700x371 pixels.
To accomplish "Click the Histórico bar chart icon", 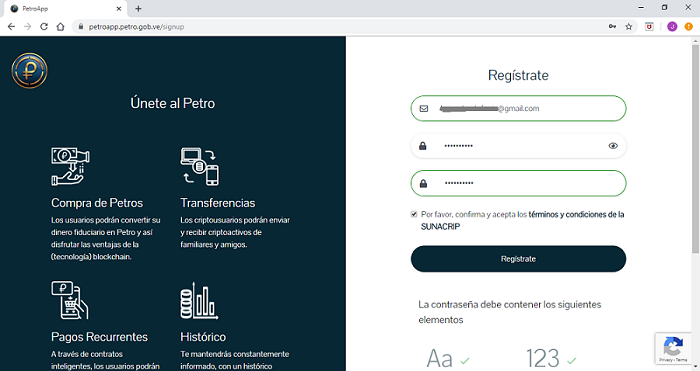I will pyautogui.click(x=199, y=300).
